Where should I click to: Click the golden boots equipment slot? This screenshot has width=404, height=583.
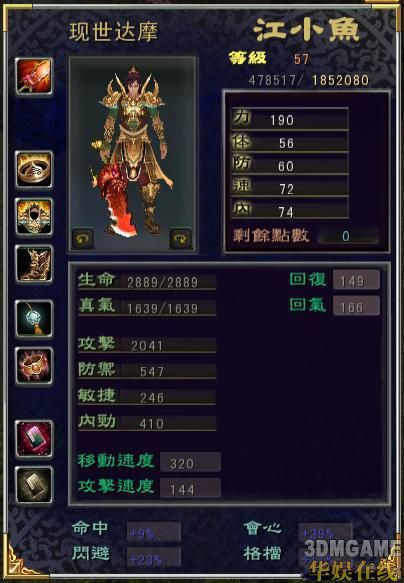pyautogui.click(x=34, y=264)
